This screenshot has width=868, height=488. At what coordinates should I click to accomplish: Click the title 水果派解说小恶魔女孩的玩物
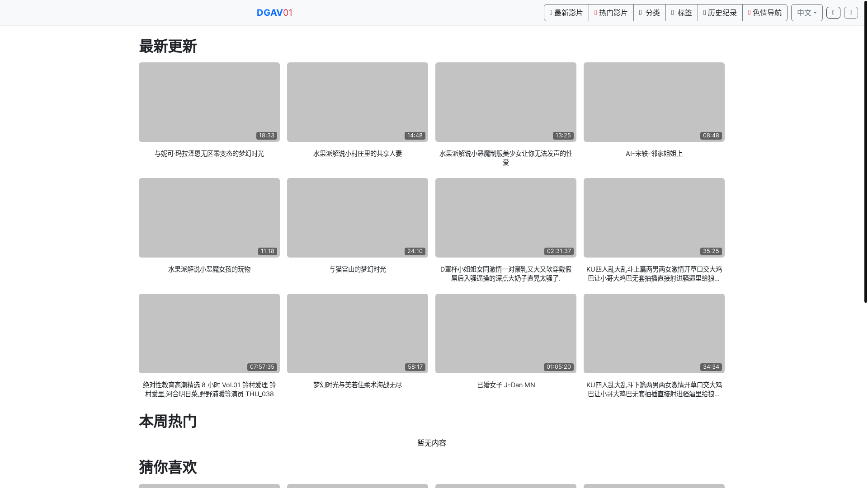pos(209,269)
